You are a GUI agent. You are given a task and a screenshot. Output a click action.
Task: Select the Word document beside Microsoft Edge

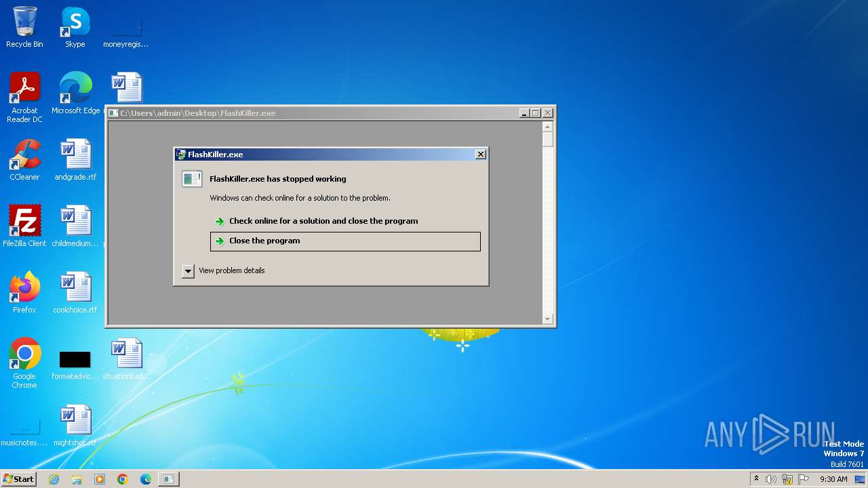[127, 87]
